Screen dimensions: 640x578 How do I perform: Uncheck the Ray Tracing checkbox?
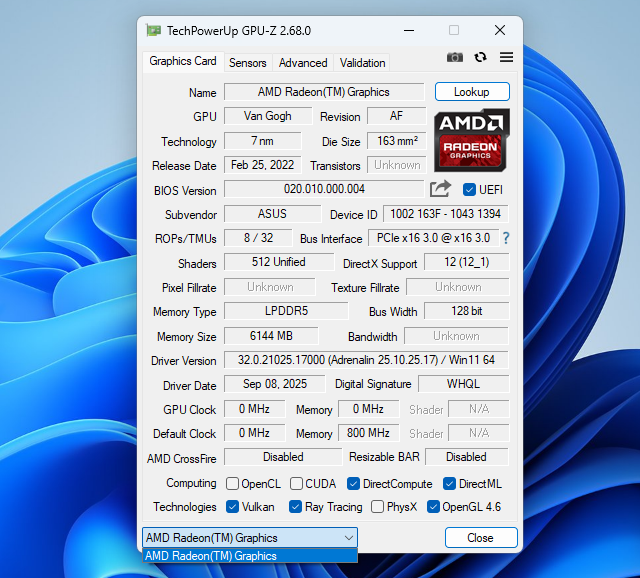(296, 507)
